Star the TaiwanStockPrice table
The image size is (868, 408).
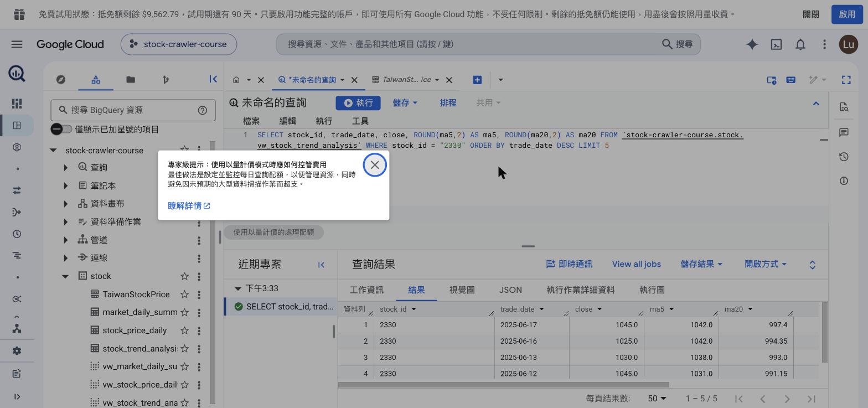[184, 295]
